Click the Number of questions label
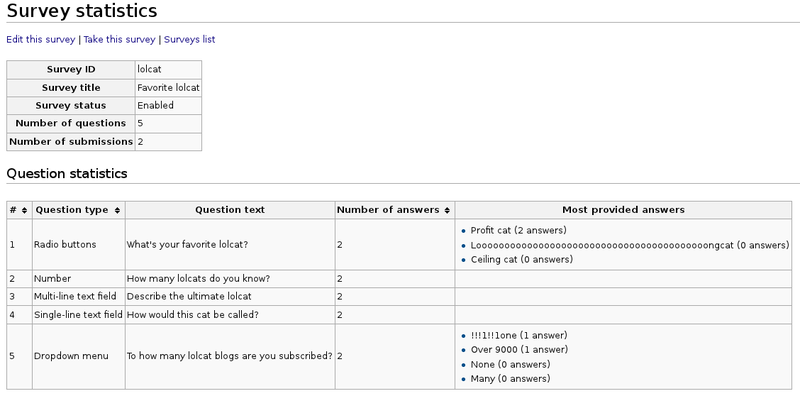Screen dimensions: 800x396 point(71,123)
